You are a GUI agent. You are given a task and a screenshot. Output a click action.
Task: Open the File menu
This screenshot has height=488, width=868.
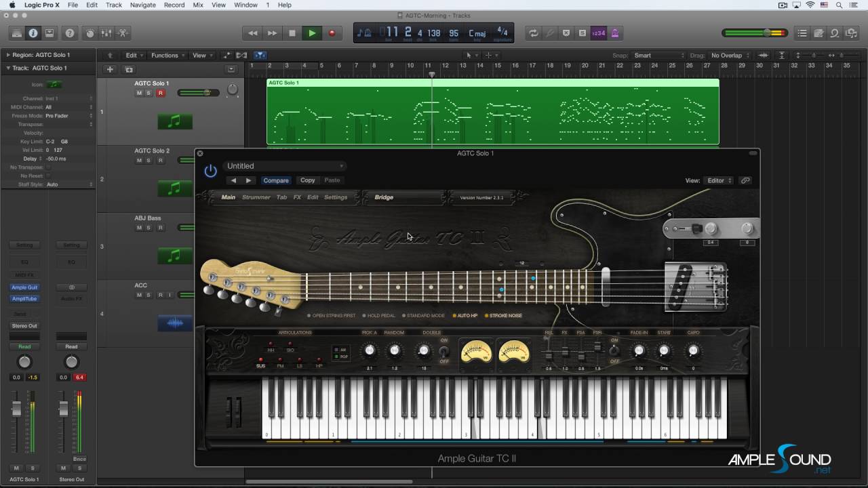73,5
